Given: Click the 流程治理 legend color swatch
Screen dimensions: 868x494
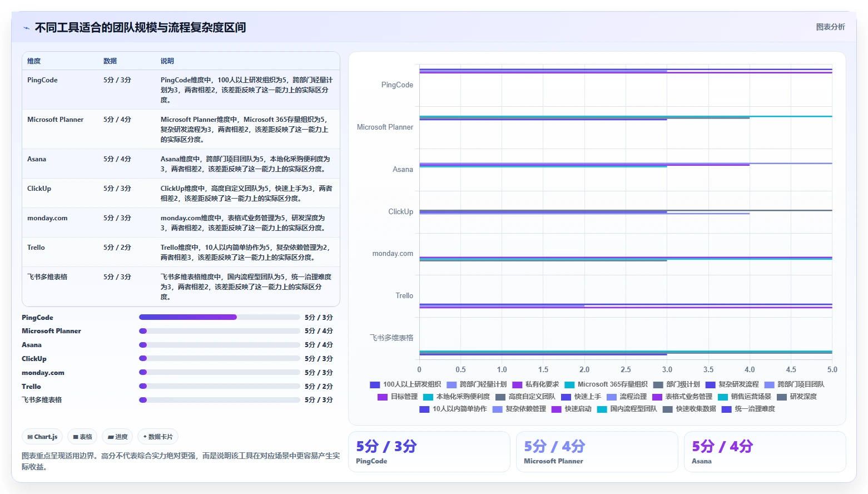Looking at the screenshot, I should tap(612, 397).
